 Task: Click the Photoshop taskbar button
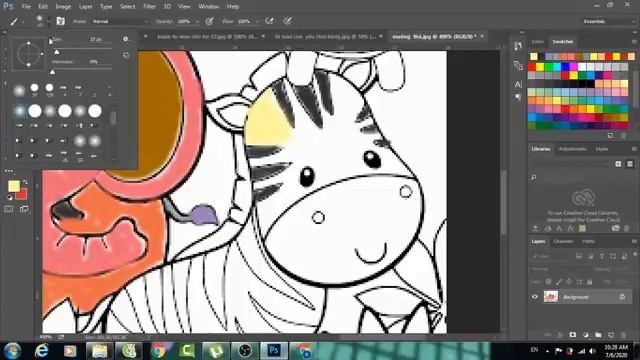pyautogui.click(x=274, y=351)
